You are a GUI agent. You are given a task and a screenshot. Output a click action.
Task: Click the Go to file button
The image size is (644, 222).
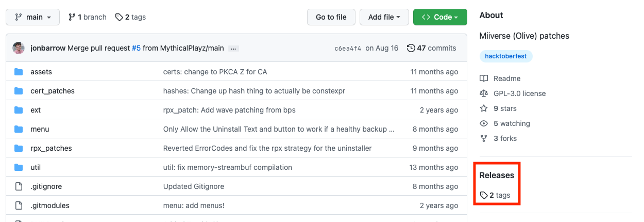(331, 17)
